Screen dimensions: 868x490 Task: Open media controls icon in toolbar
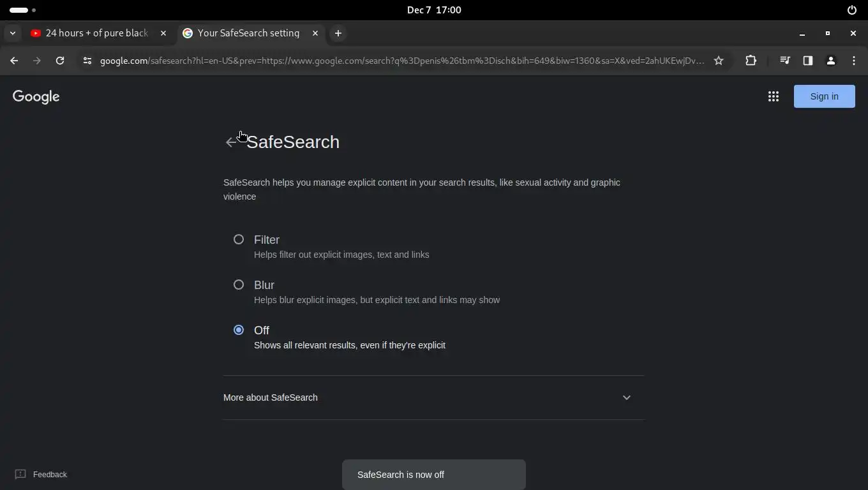pyautogui.click(x=785, y=61)
